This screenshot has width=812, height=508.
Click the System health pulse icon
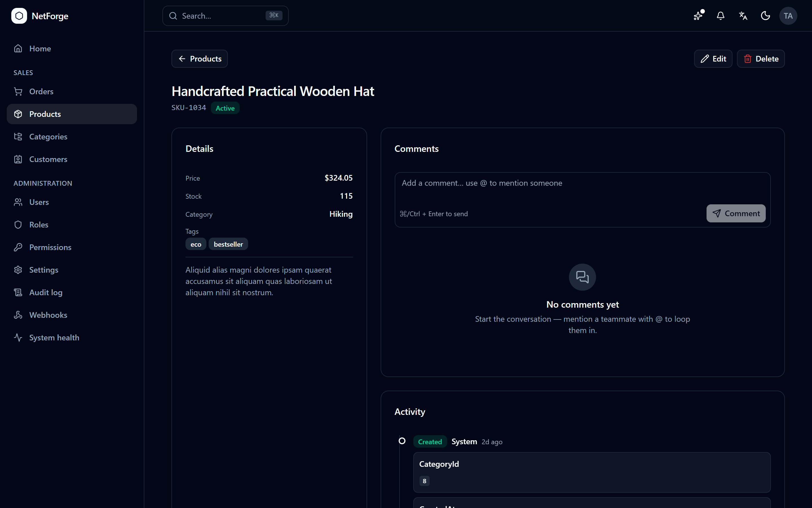point(18,338)
